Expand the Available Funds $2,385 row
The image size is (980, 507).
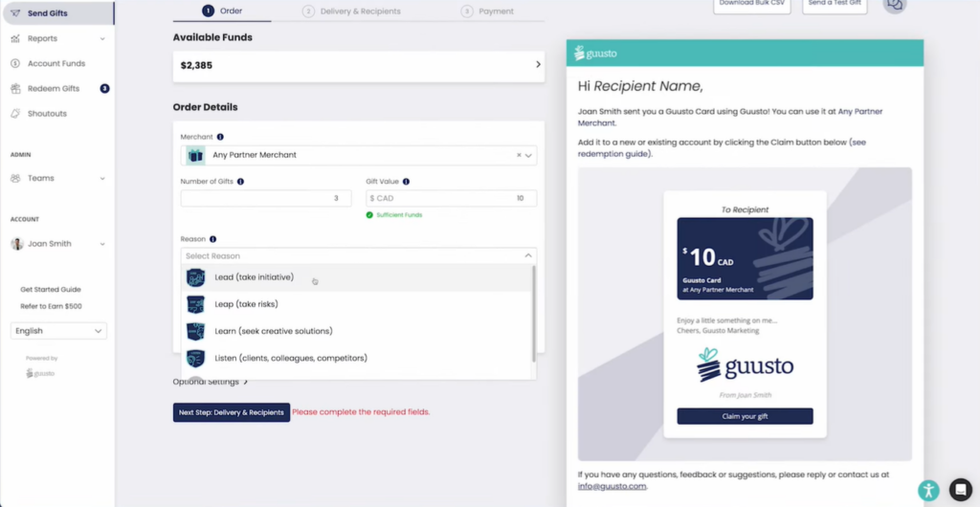pyautogui.click(x=359, y=66)
